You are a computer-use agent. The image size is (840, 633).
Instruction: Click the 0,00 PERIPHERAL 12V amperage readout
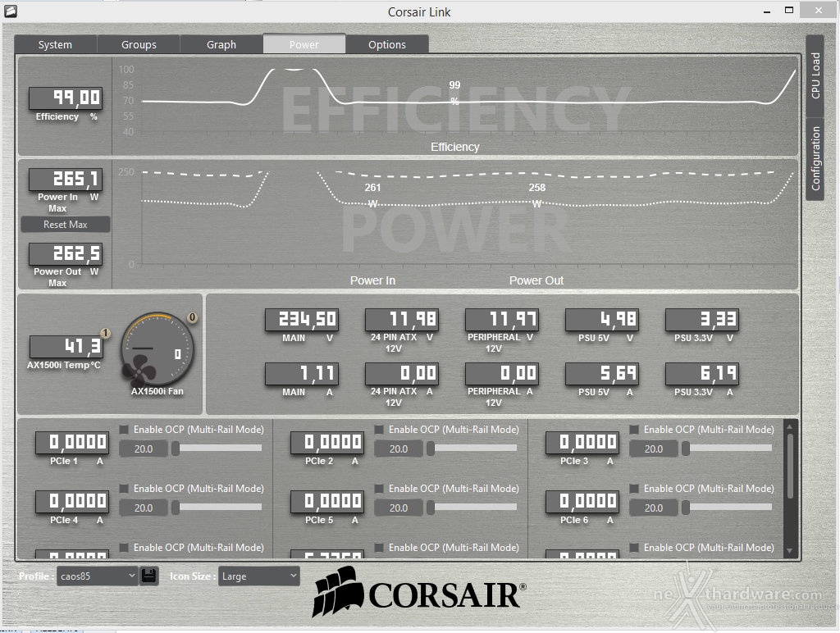(x=502, y=374)
